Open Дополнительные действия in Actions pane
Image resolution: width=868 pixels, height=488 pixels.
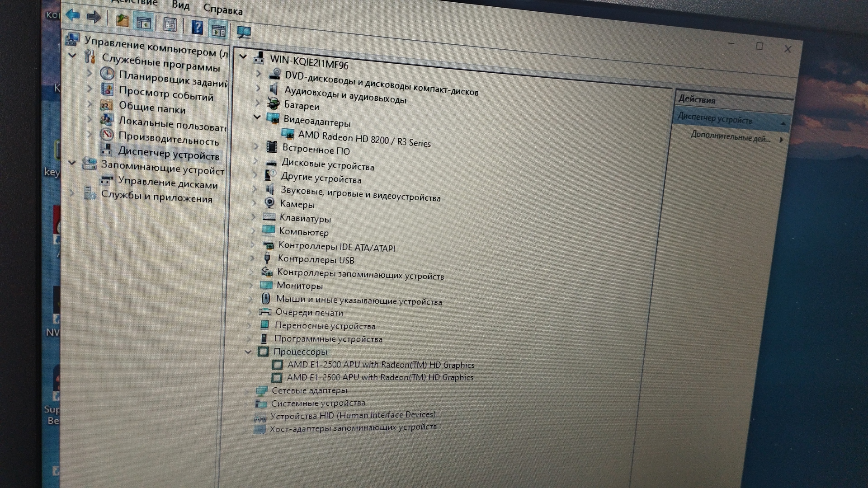(x=730, y=137)
